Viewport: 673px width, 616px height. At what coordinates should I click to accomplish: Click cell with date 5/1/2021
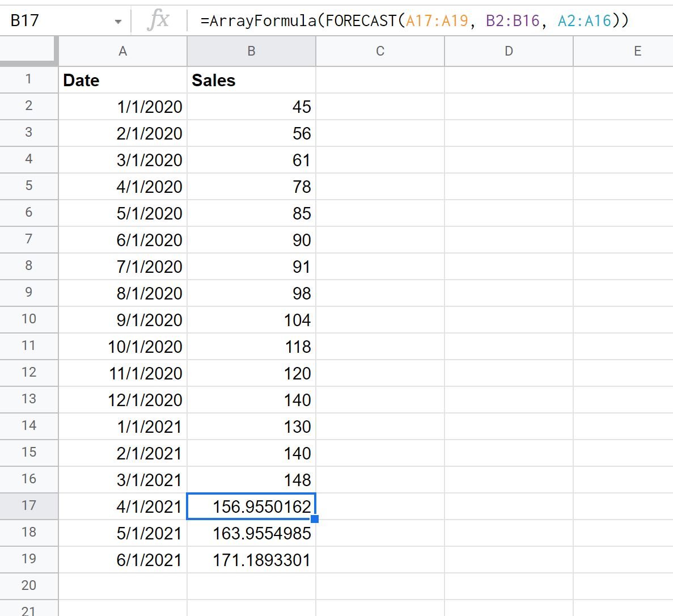tap(123, 533)
